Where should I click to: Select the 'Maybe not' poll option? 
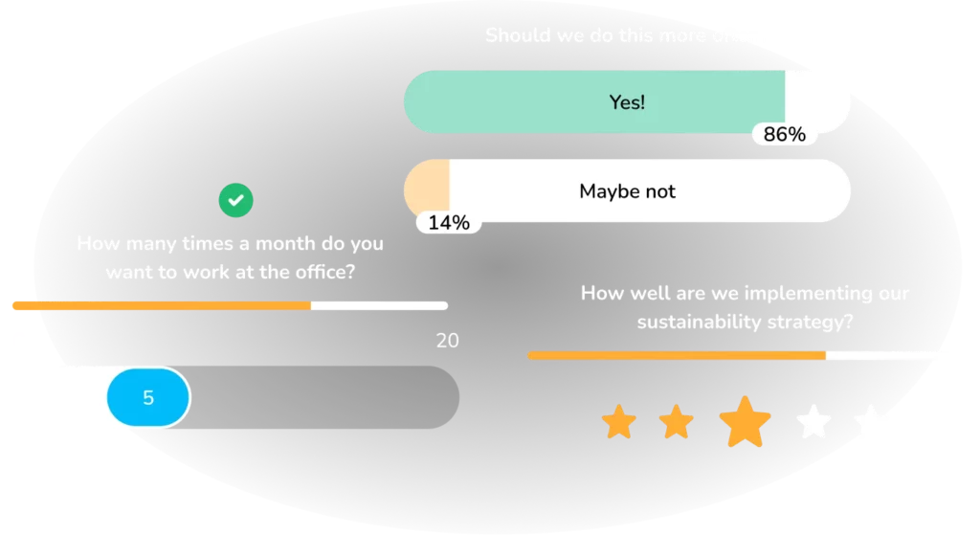click(x=627, y=190)
